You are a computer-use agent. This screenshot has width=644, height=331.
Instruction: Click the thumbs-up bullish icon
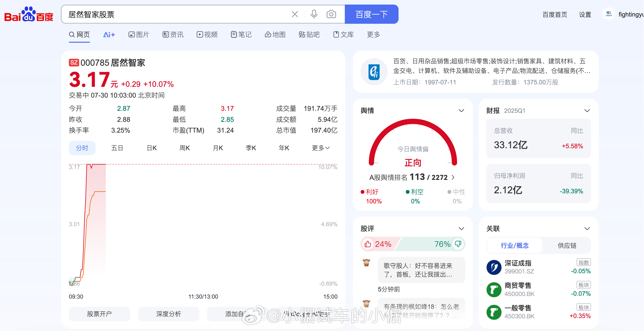[x=368, y=244]
